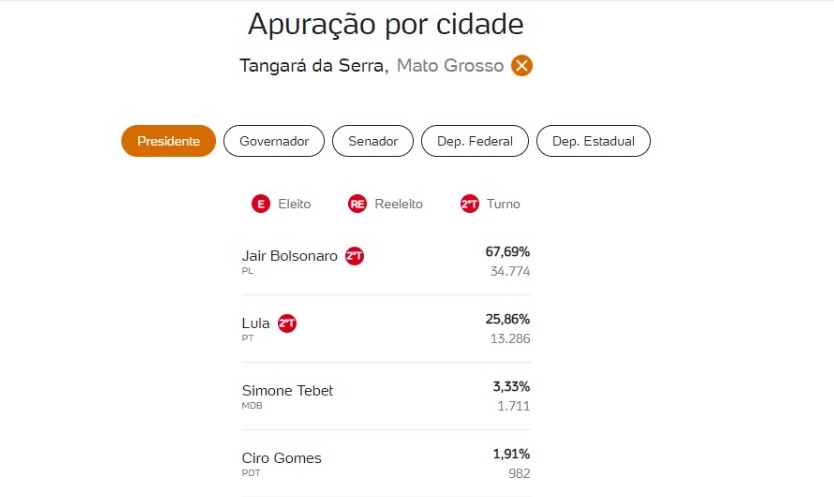Show Dep. Federal results
This screenshot has width=834, height=497.
[x=474, y=141]
